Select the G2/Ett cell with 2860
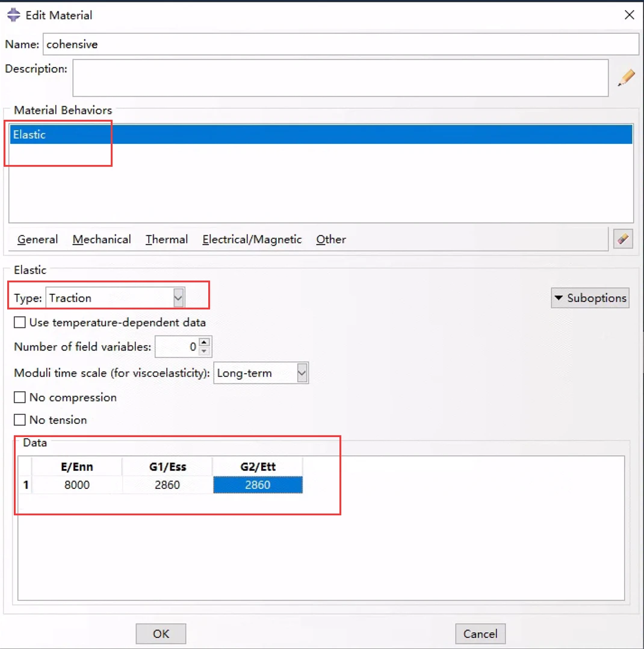The width and height of the screenshot is (644, 649). [258, 485]
